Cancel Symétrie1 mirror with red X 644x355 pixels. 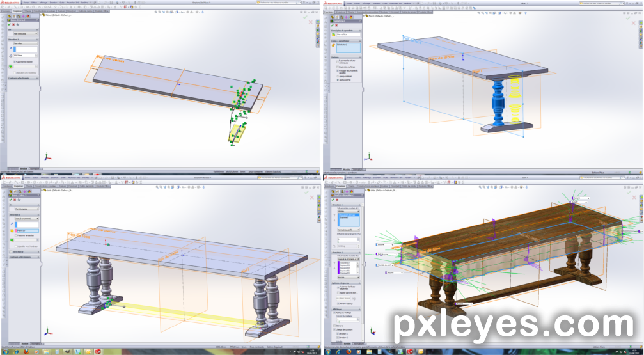click(336, 26)
